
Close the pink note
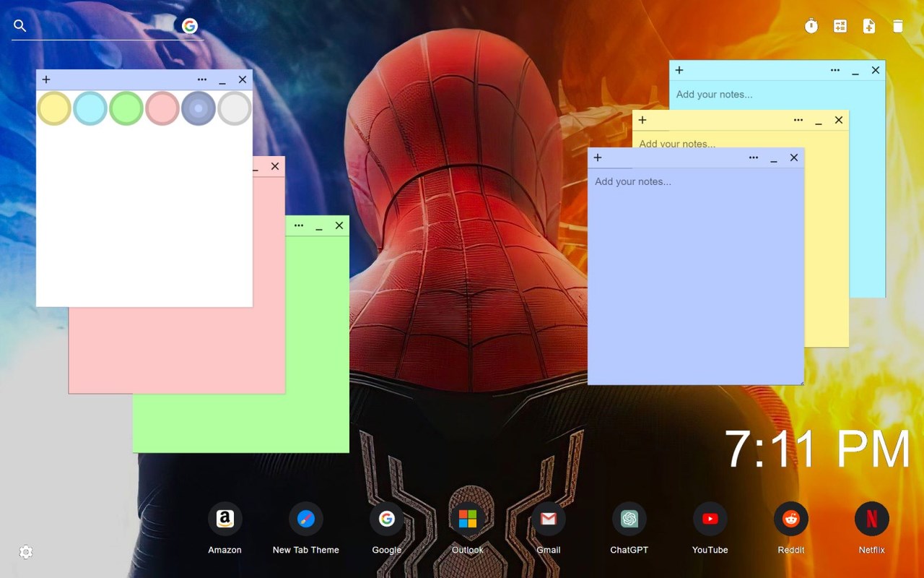[275, 166]
